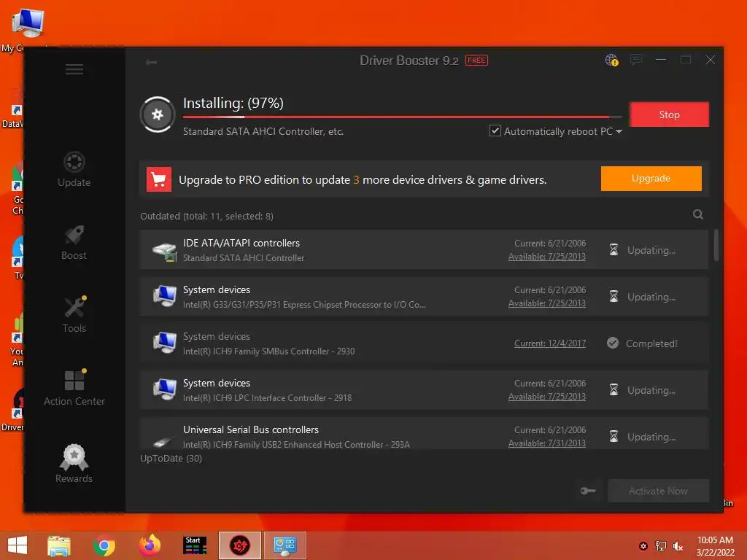
Task: Expand the UpToDate (30) section
Action: [171, 459]
